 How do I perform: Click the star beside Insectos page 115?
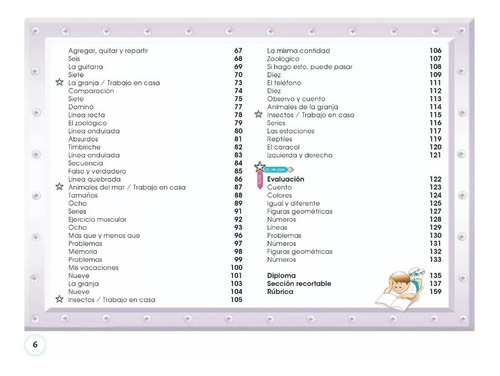tap(258, 114)
